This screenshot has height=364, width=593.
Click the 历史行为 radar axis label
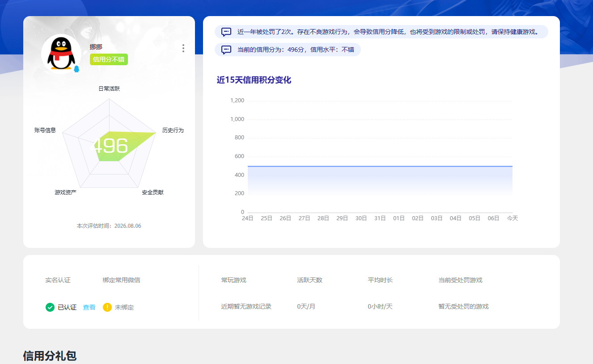pyautogui.click(x=173, y=130)
